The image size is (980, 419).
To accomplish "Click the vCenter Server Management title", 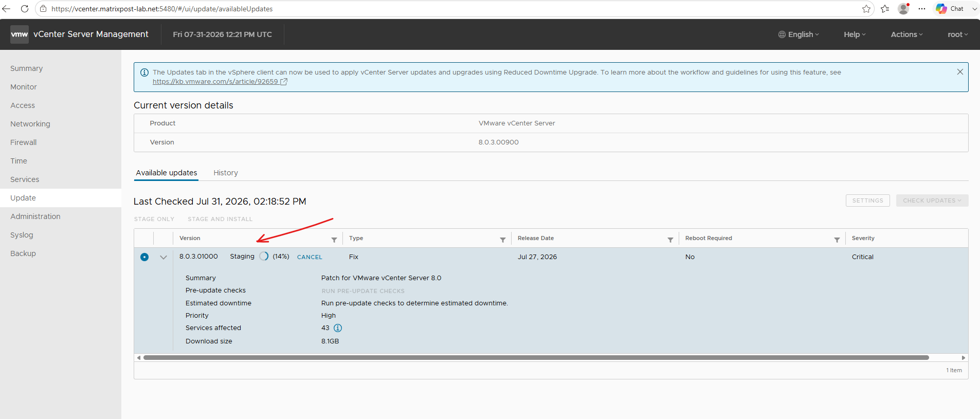I will click(91, 34).
